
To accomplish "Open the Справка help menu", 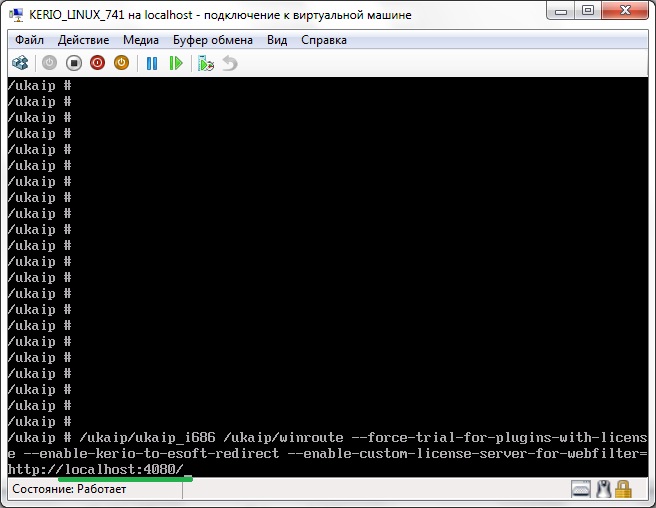I will 323,40.
